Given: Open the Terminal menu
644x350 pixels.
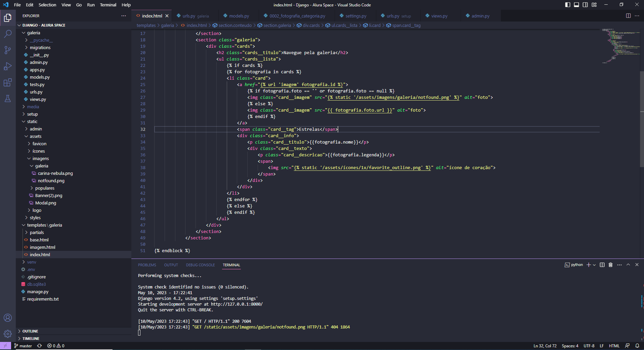Looking at the screenshot, I should 108,5.
